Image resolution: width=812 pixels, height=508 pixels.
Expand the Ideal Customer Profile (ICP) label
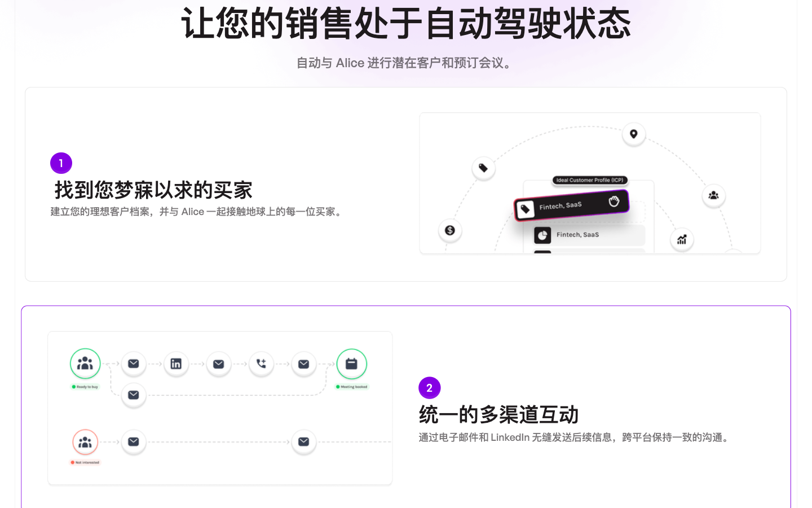click(x=590, y=180)
